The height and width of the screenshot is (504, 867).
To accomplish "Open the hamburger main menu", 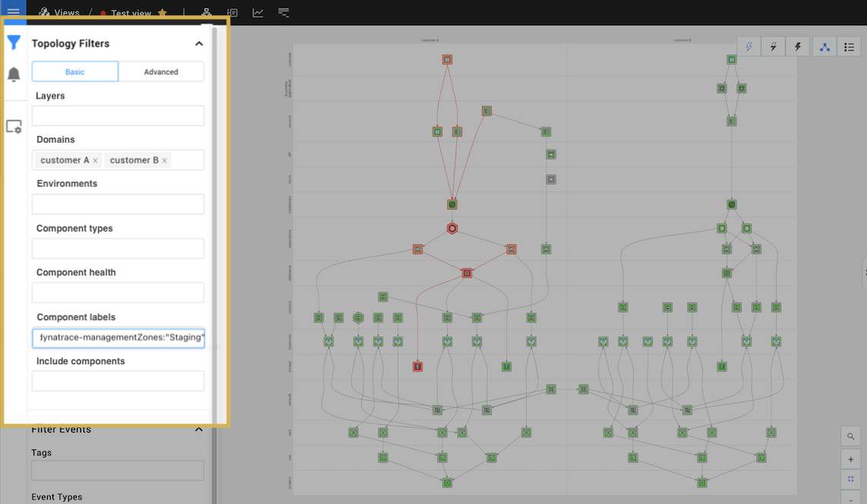I will (x=13, y=11).
